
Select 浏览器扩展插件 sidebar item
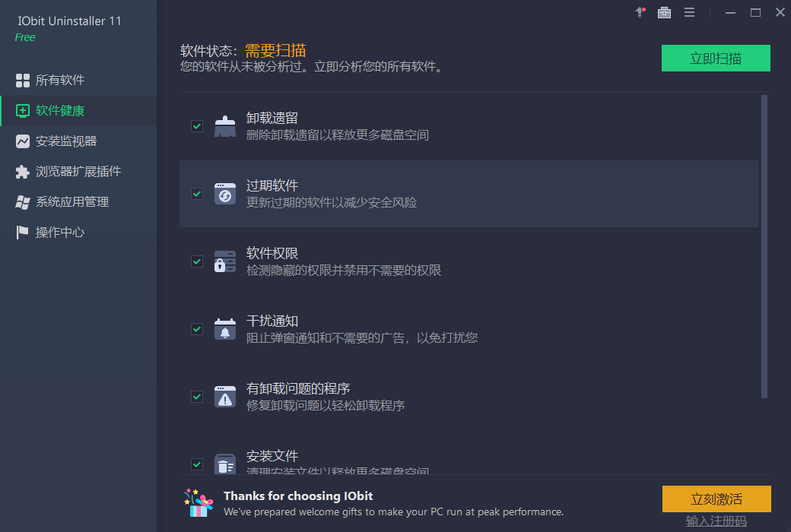(x=78, y=172)
